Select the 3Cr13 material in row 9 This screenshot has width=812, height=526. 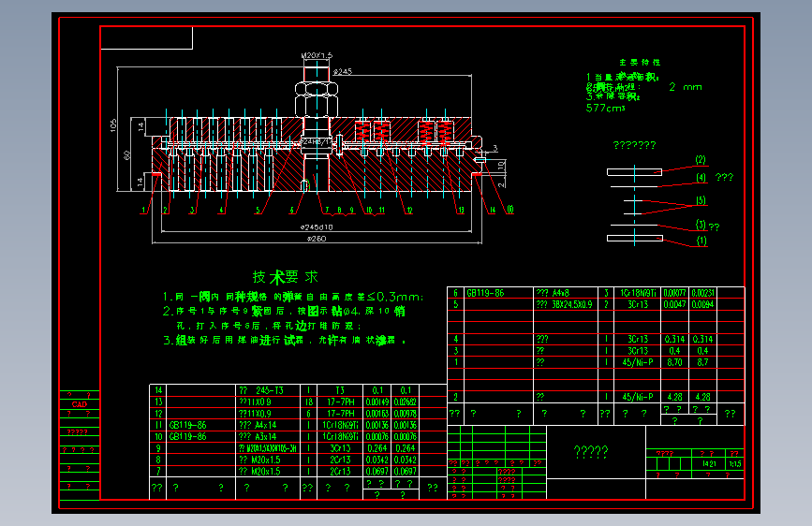coord(340,448)
